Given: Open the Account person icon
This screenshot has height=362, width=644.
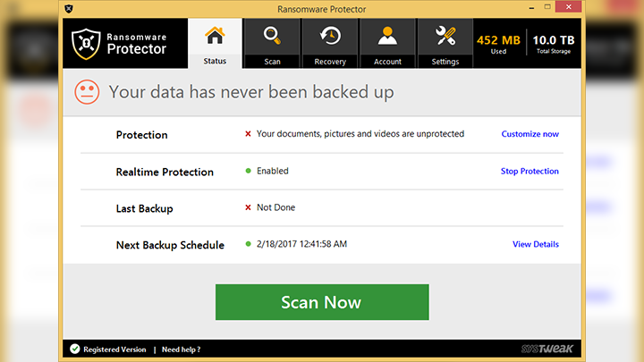Looking at the screenshot, I should 387,37.
